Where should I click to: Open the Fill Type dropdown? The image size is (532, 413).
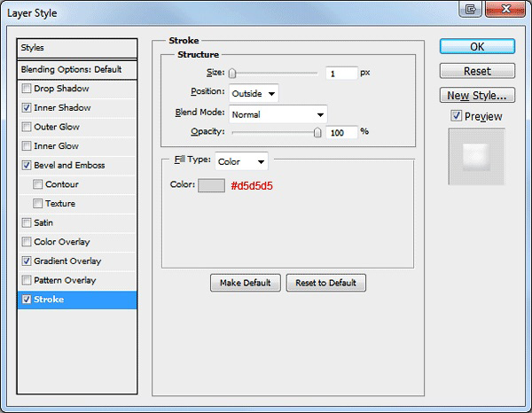[241, 161]
